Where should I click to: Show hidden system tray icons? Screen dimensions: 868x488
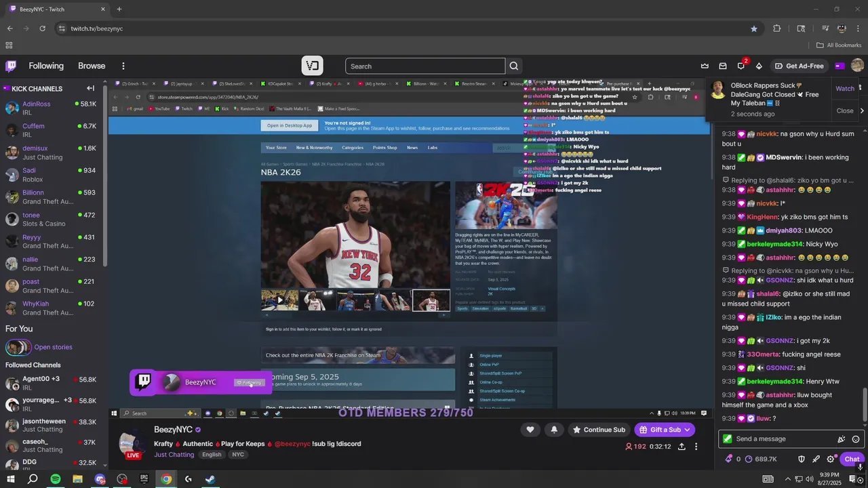tap(788, 479)
